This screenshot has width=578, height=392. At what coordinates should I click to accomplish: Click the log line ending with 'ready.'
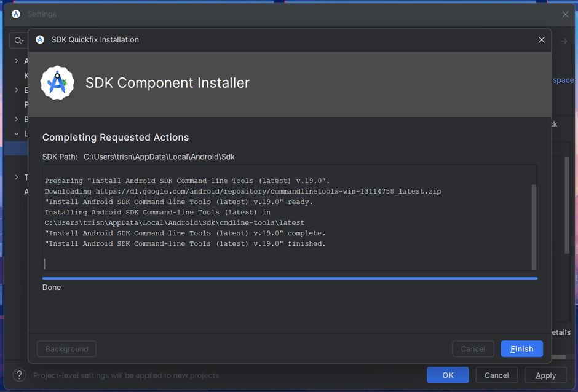coord(179,202)
